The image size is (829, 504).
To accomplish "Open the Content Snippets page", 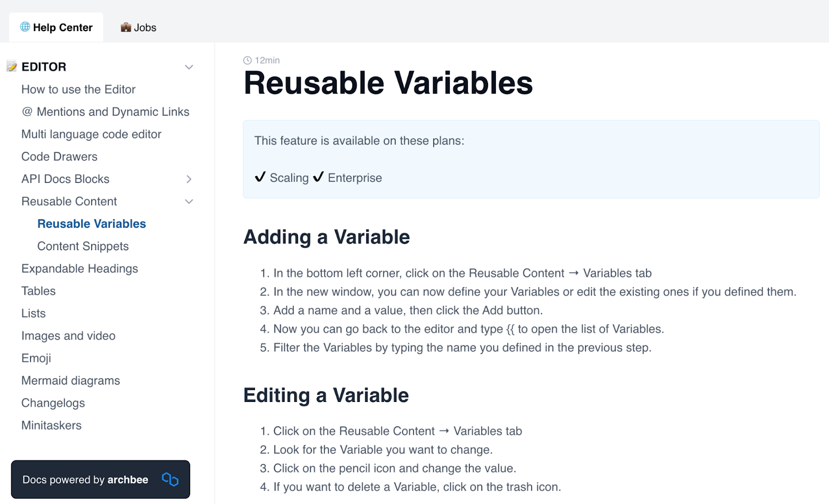I will tap(82, 246).
